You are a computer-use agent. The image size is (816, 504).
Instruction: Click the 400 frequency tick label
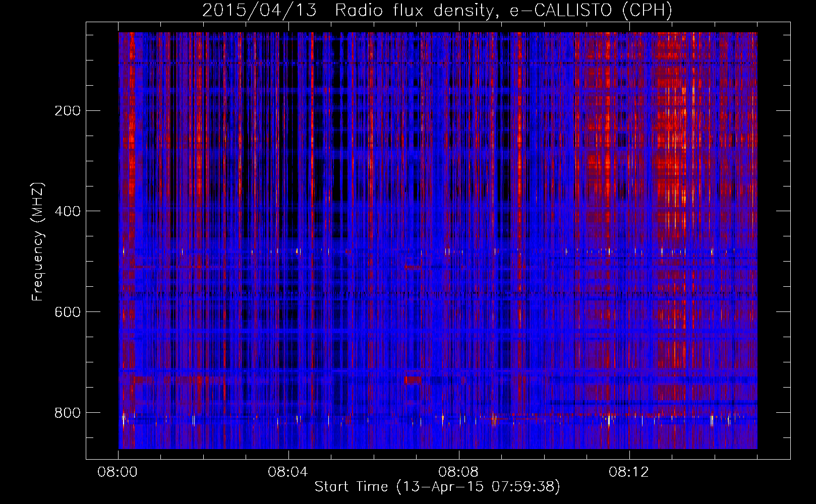(67, 211)
